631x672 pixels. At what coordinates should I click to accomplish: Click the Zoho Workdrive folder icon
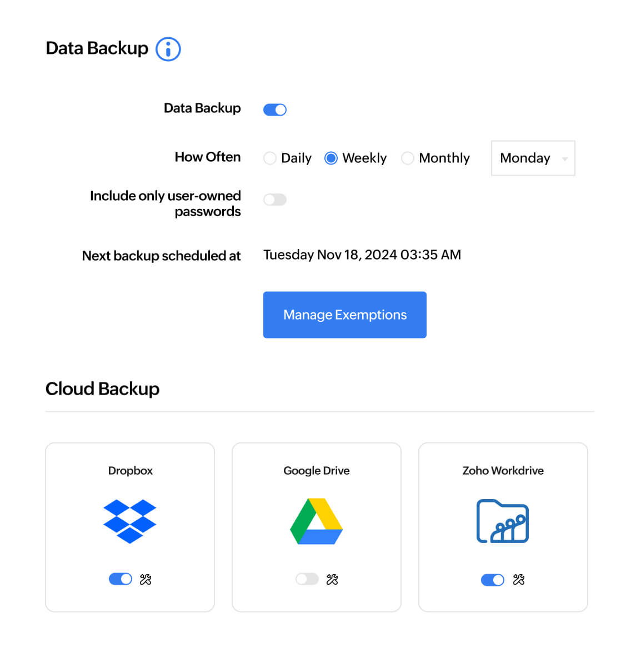coord(502,521)
